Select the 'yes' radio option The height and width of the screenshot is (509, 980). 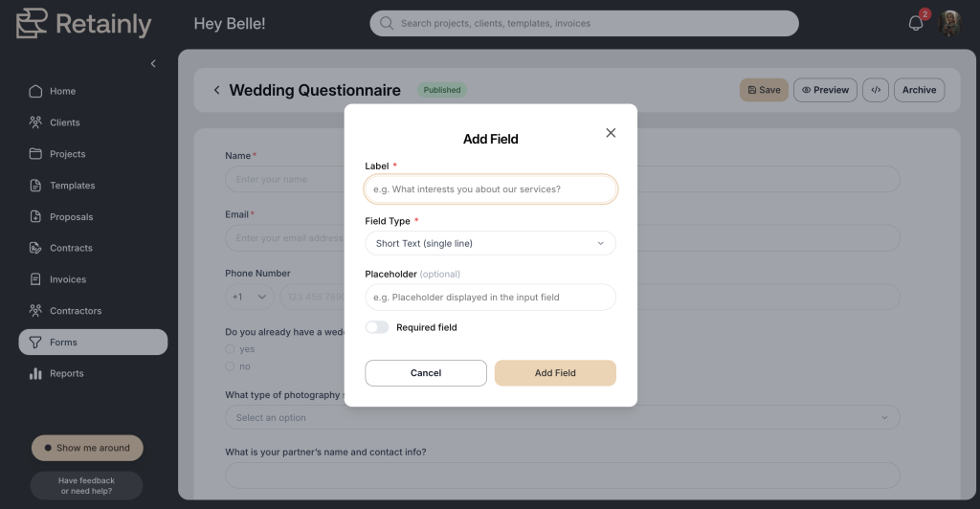pyautogui.click(x=230, y=349)
